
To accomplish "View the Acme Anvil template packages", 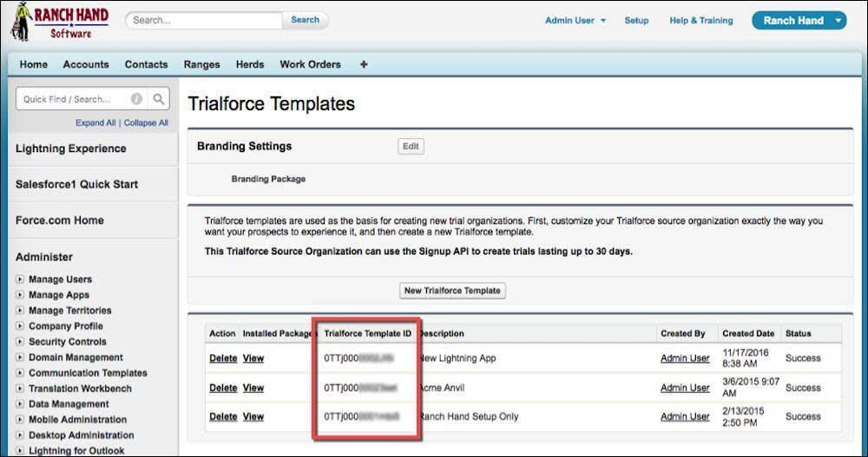I will click(253, 387).
